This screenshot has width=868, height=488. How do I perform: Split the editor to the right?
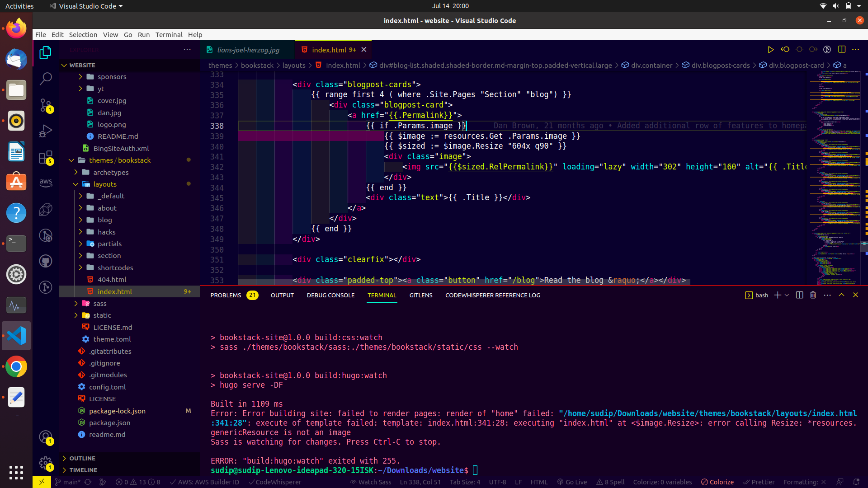[x=841, y=50]
